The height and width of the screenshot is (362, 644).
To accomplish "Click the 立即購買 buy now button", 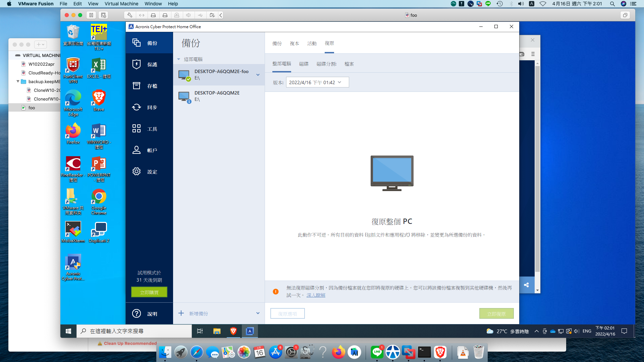I will (x=149, y=292).
